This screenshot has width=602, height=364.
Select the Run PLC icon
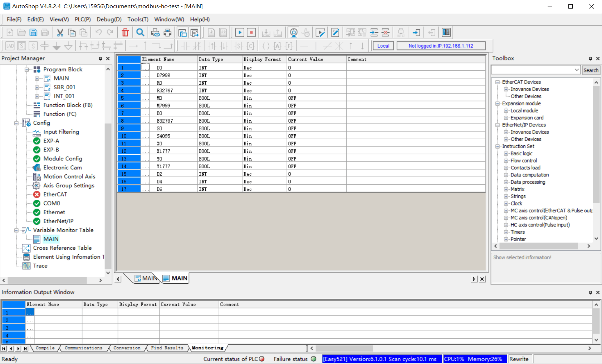coord(240,32)
